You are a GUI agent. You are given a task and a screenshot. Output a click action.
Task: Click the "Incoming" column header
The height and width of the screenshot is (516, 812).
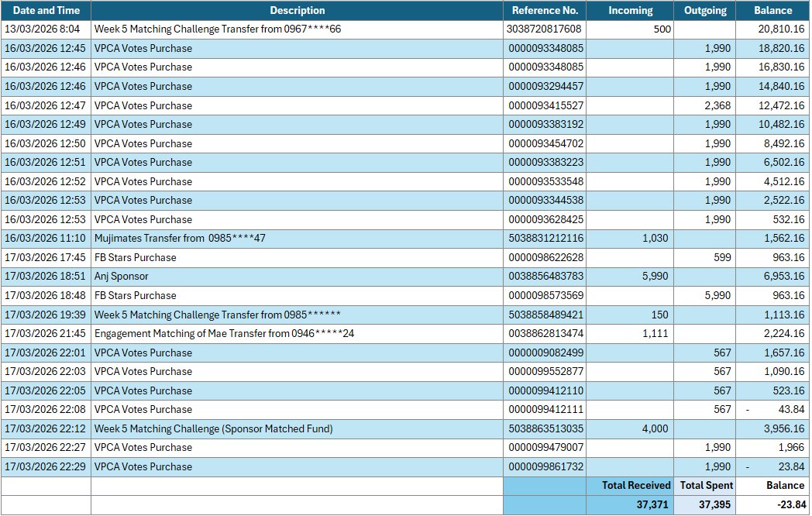pos(630,10)
